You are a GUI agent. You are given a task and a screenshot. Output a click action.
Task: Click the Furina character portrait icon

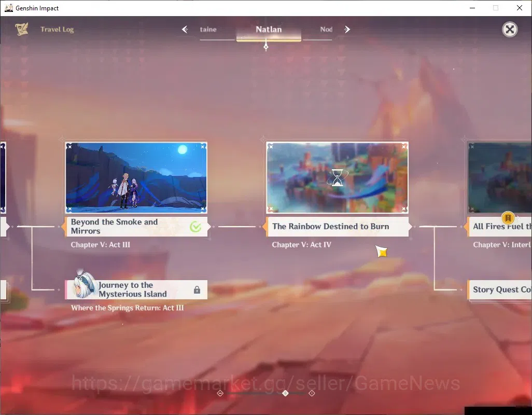tap(84, 285)
